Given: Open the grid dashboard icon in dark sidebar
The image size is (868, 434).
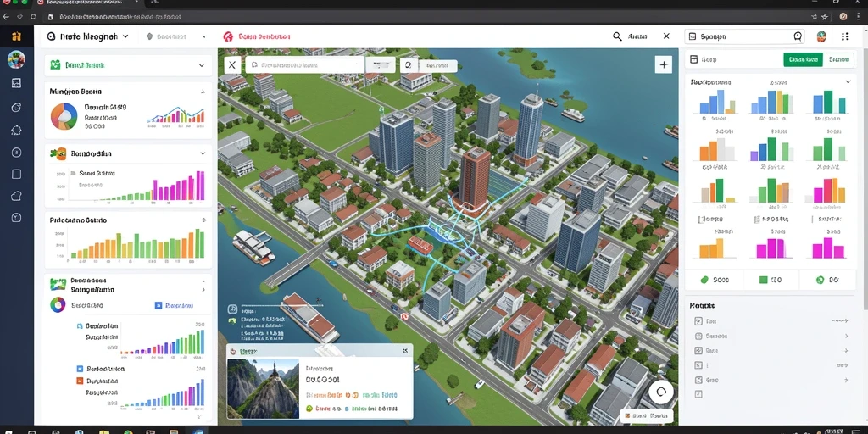Looking at the screenshot, I should pos(16,84).
